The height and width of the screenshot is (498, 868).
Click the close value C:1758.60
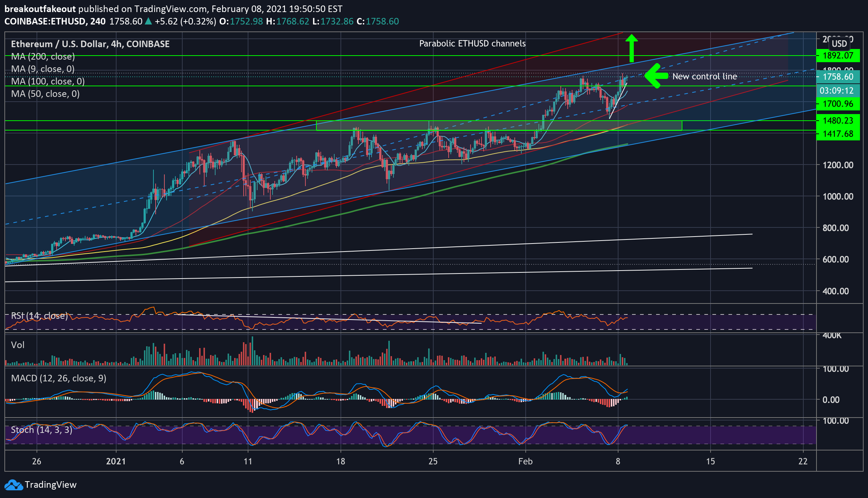(378, 22)
